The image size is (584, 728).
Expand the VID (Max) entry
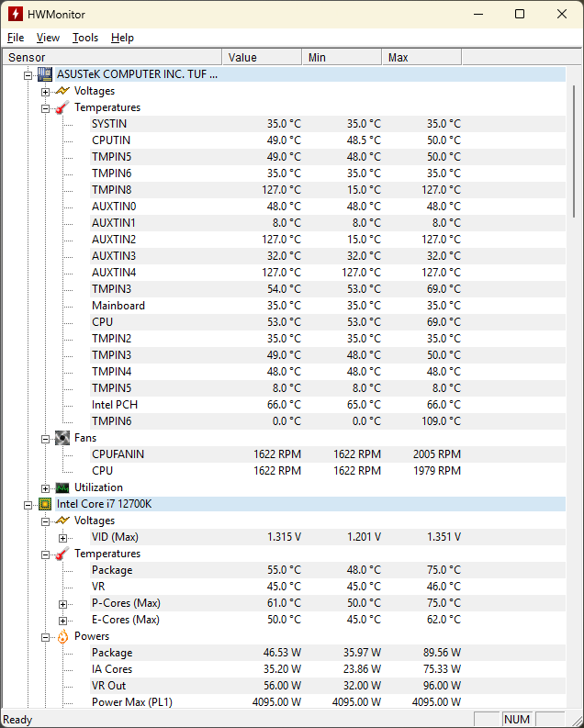click(x=62, y=538)
